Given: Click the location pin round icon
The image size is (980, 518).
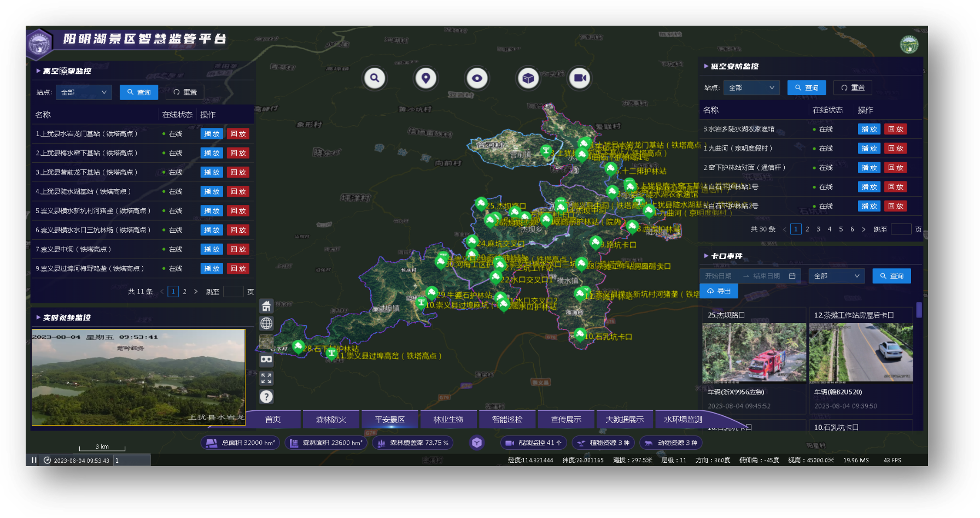Looking at the screenshot, I should 425,78.
